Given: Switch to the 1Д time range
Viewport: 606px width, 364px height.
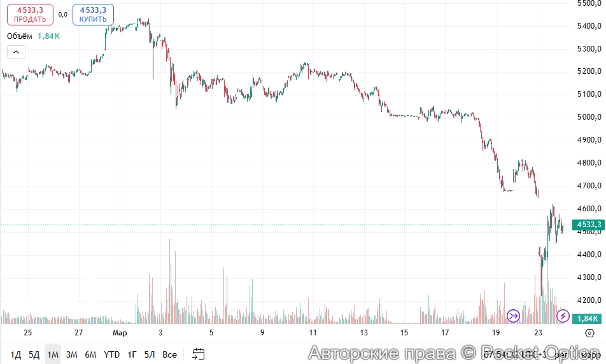Looking at the screenshot, I should pyautogui.click(x=16, y=354).
